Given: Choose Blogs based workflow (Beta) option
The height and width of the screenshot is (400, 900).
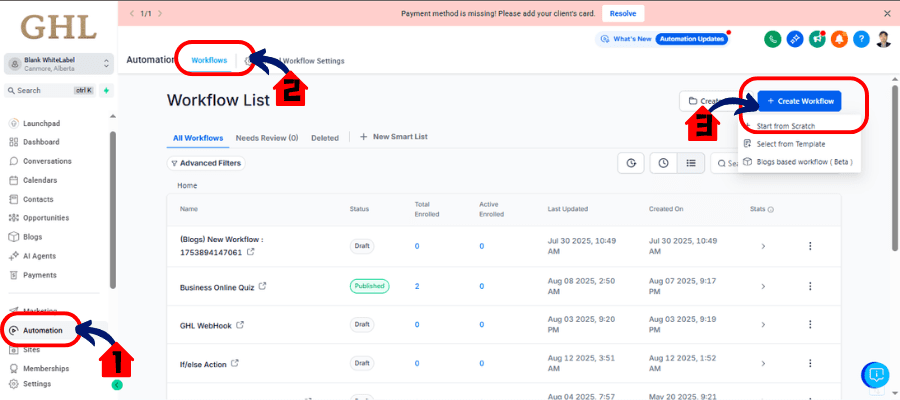Looking at the screenshot, I should pos(798,162).
